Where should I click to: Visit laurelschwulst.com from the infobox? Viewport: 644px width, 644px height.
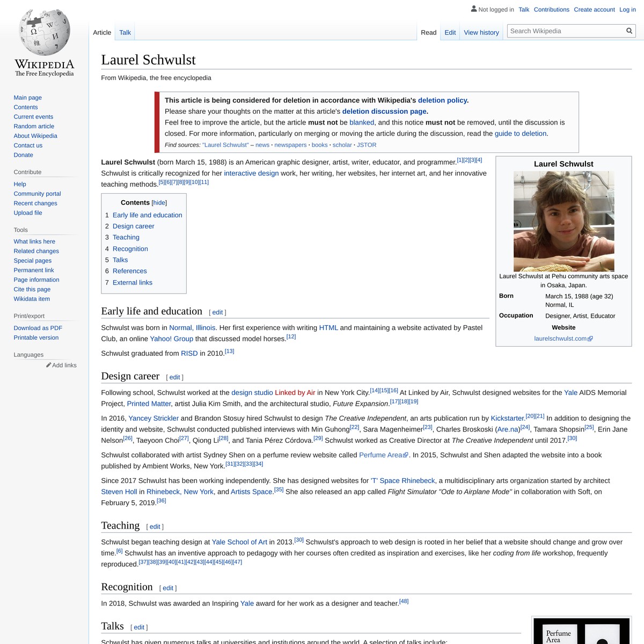(x=560, y=338)
